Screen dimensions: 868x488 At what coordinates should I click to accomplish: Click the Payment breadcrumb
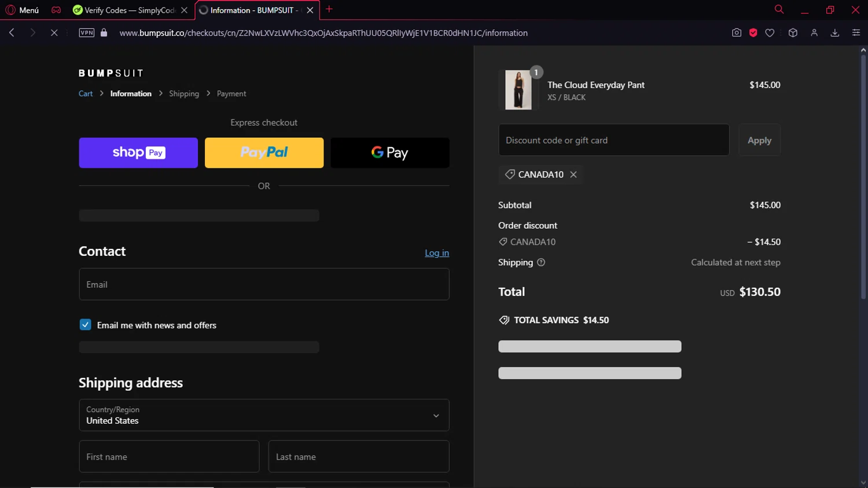231,94
